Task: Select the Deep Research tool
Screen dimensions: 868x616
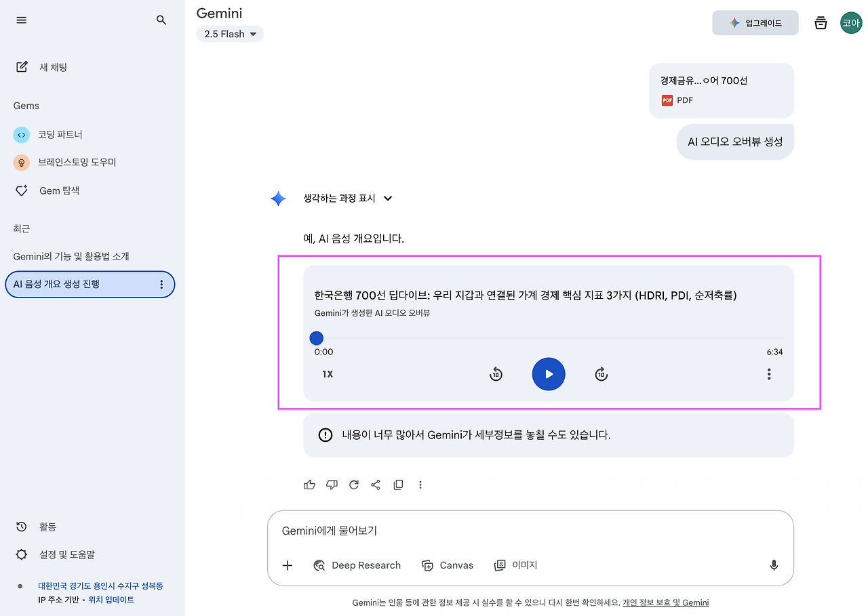Action: click(357, 565)
